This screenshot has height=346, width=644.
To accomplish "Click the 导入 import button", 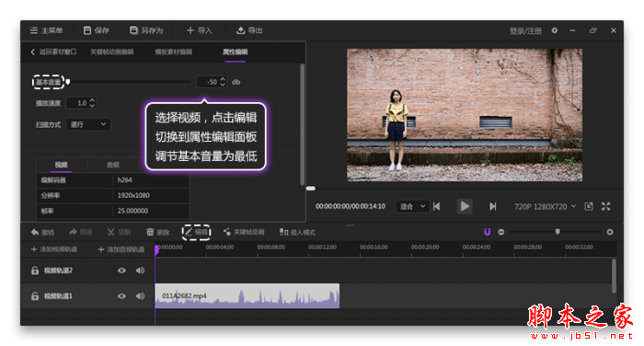I will (x=200, y=30).
